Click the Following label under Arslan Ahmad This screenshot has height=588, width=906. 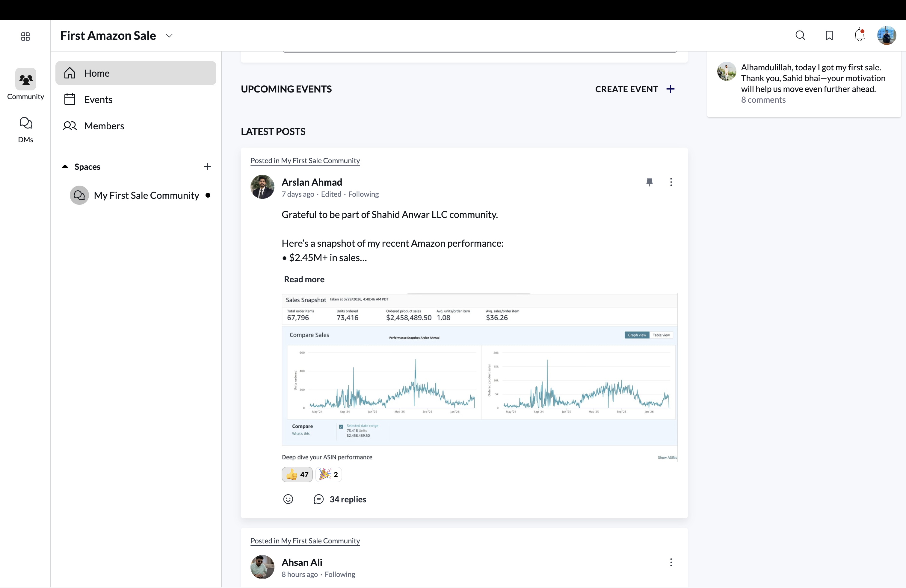click(x=363, y=194)
